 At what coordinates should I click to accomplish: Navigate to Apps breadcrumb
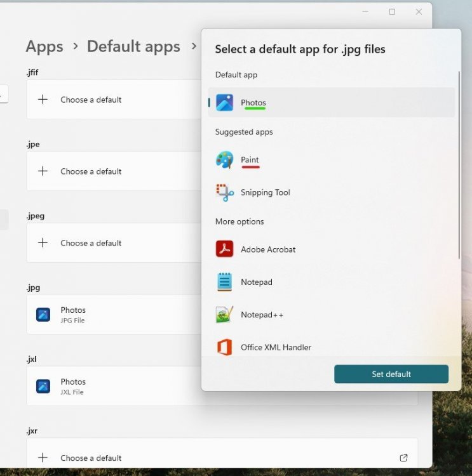click(x=44, y=46)
